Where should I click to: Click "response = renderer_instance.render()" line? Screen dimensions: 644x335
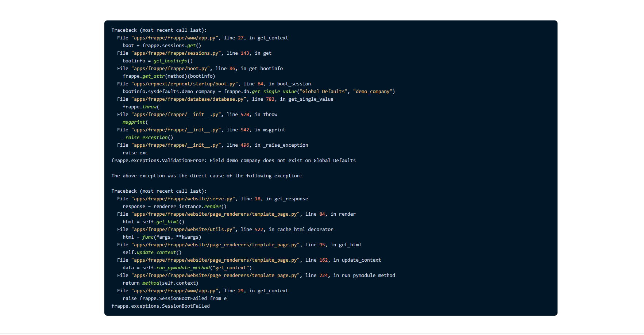(174, 207)
